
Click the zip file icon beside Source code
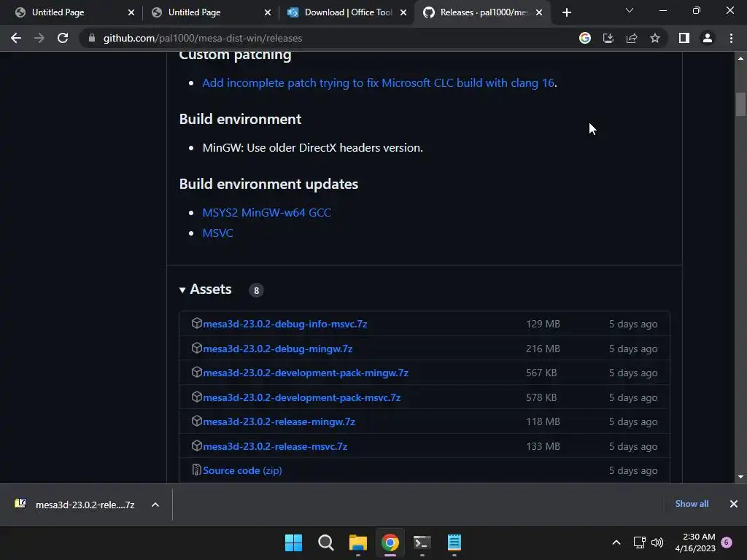196,470
